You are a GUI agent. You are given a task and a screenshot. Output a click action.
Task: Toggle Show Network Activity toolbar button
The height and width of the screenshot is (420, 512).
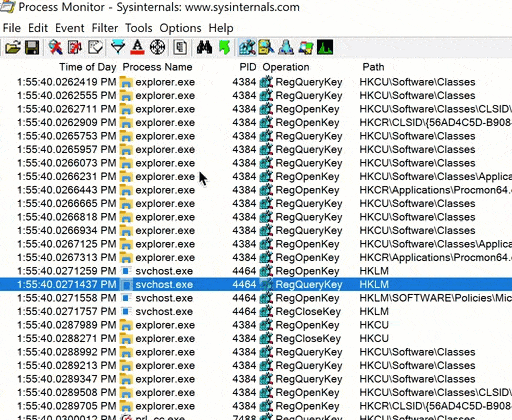pyautogui.click(x=286, y=48)
